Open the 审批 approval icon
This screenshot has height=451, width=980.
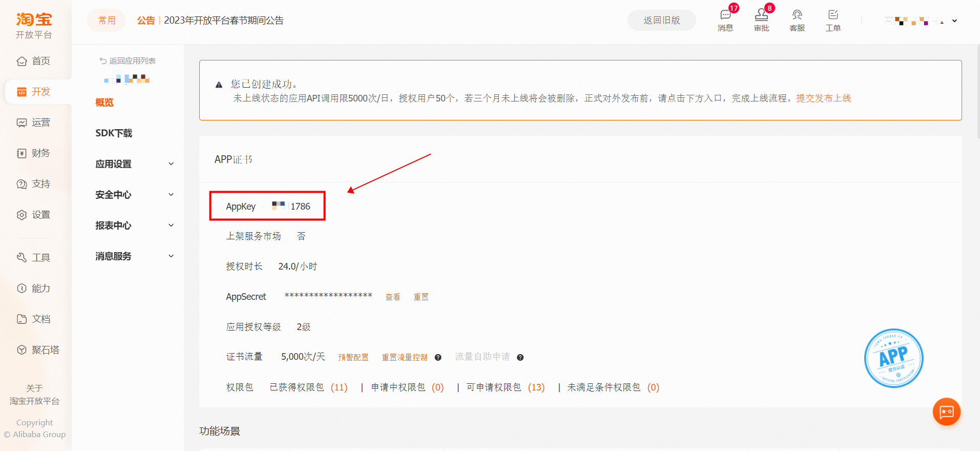[x=761, y=20]
